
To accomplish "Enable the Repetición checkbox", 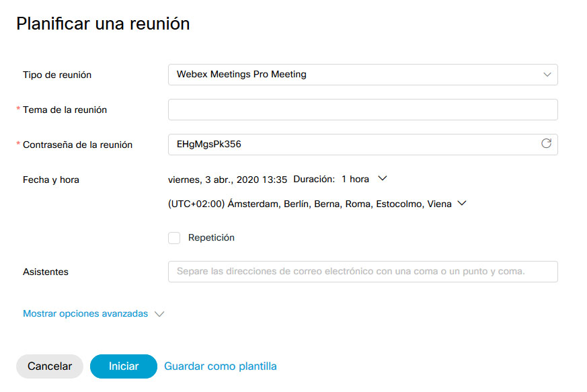I will (x=174, y=237).
